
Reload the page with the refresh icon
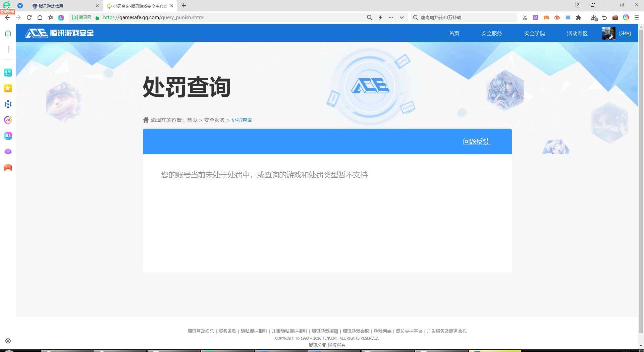pyautogui.click(x=29, y=17)
